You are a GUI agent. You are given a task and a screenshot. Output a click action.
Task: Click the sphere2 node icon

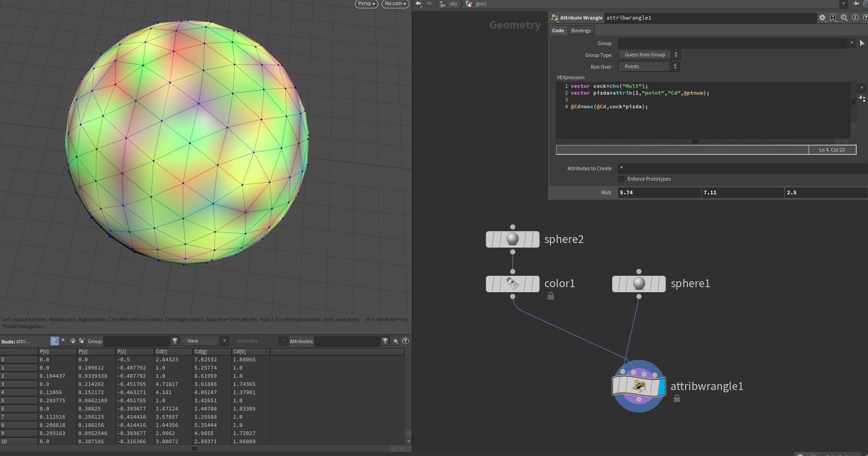tap(513, 239)
